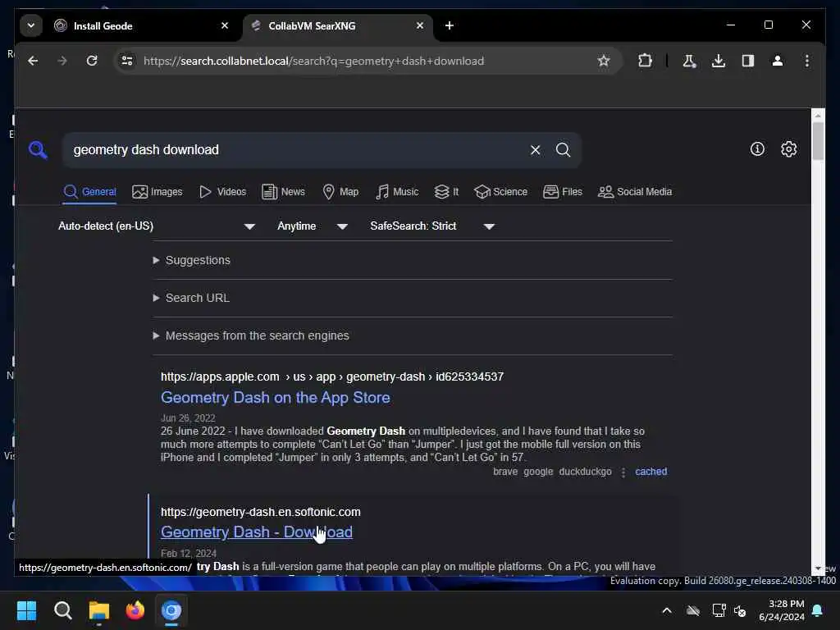Select the News search category
This screenshot has height=630, width=840.
click(x=283, y=192)
